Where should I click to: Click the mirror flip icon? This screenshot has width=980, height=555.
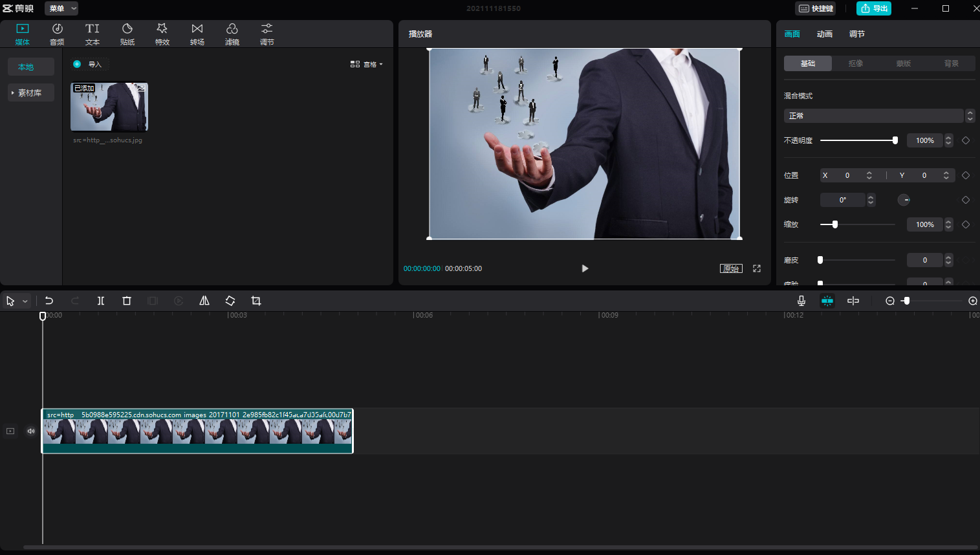204,301
